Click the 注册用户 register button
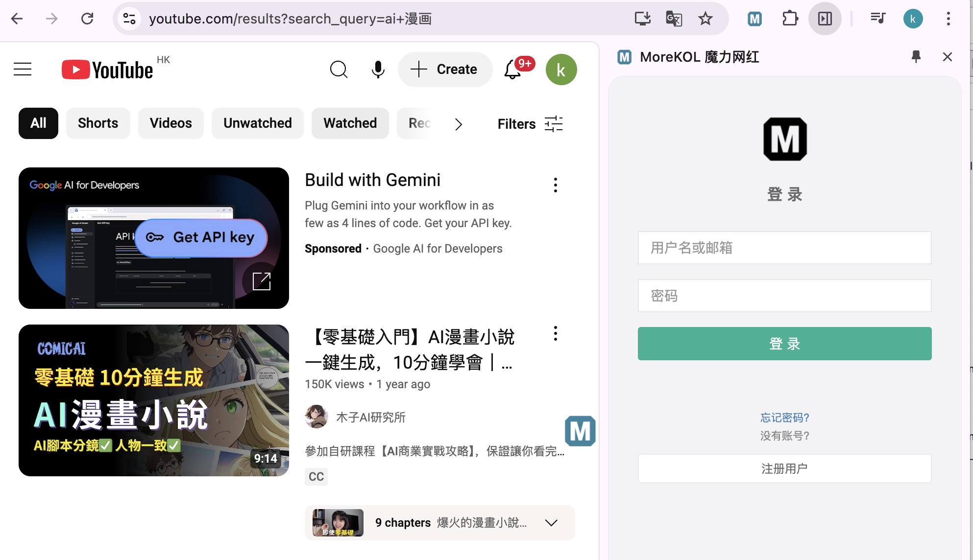Image resolution: width=973 pixels, height=560 pixels. click(x=784, y=468)
